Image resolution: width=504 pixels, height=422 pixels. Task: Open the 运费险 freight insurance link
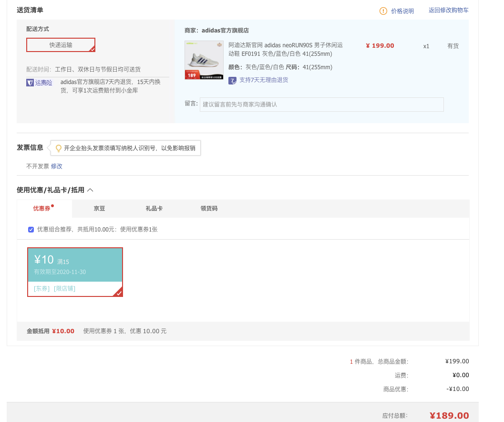(x=43, y=83)
